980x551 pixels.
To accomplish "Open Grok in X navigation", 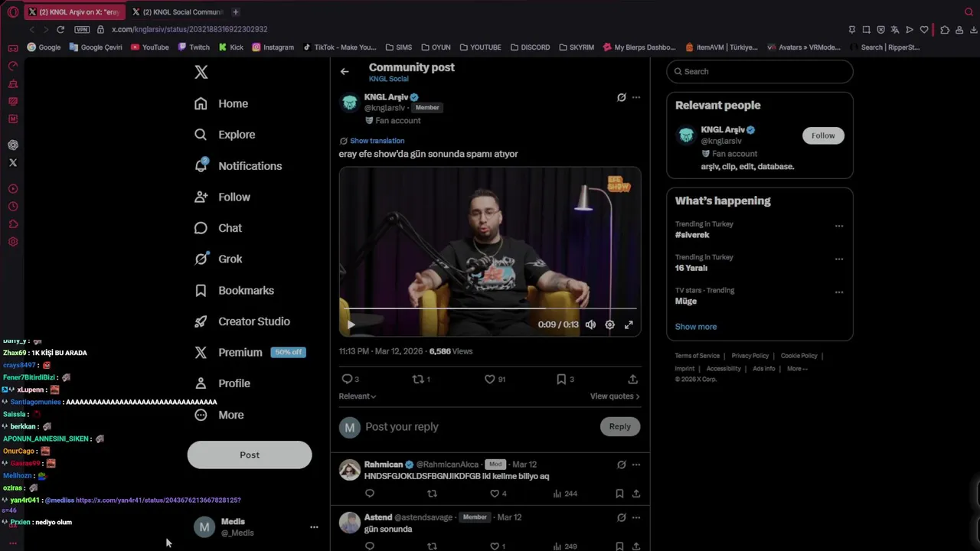I will [x=218, y=259].
